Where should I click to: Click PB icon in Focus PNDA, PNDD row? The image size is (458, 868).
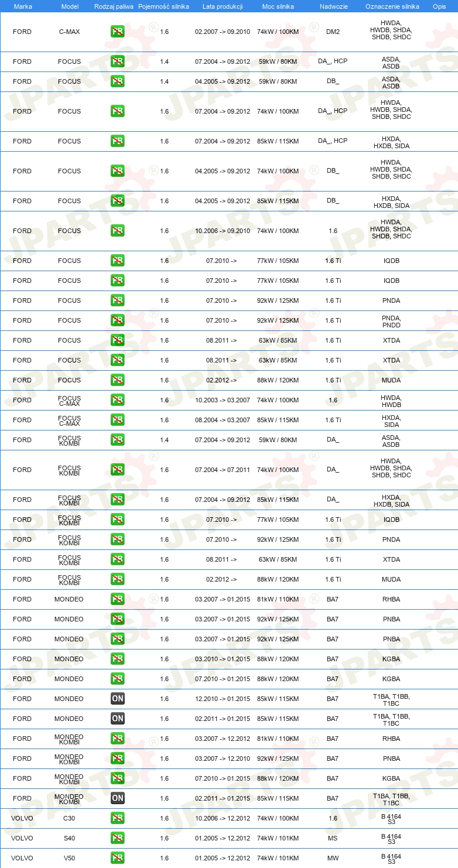point(118,320)
